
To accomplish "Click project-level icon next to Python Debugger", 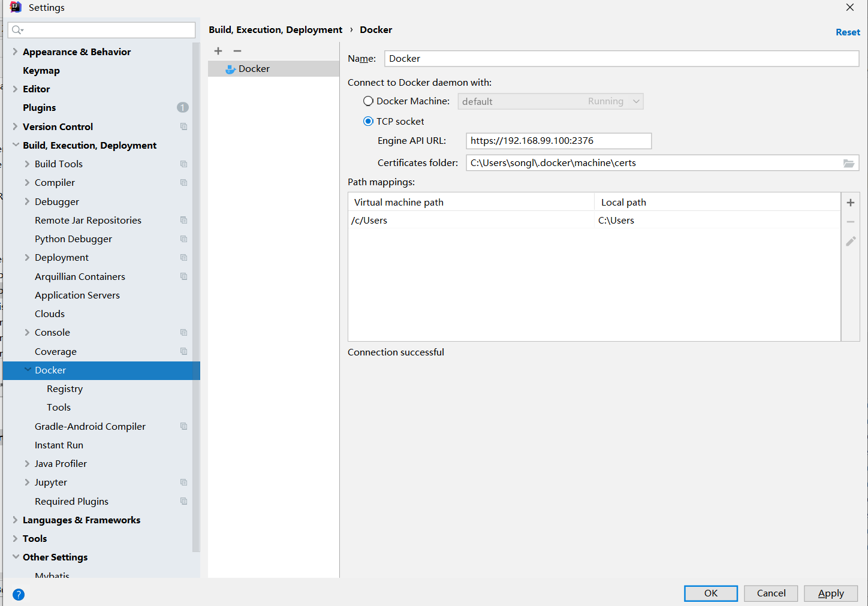I will 184,239.
